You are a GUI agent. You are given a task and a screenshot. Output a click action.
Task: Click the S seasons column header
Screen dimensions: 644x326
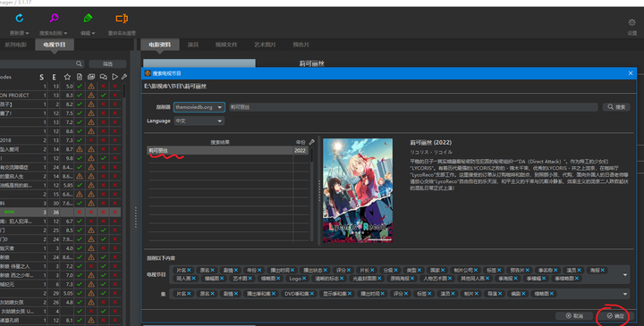click(41, 77)
